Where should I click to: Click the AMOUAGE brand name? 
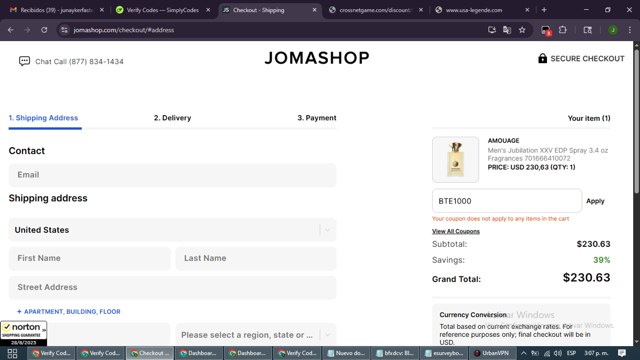503,140
